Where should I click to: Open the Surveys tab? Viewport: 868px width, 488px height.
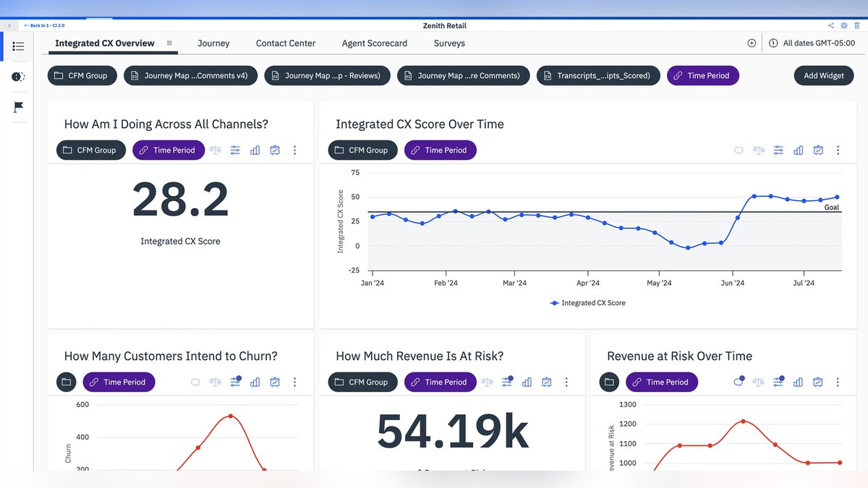click(449, 43)
